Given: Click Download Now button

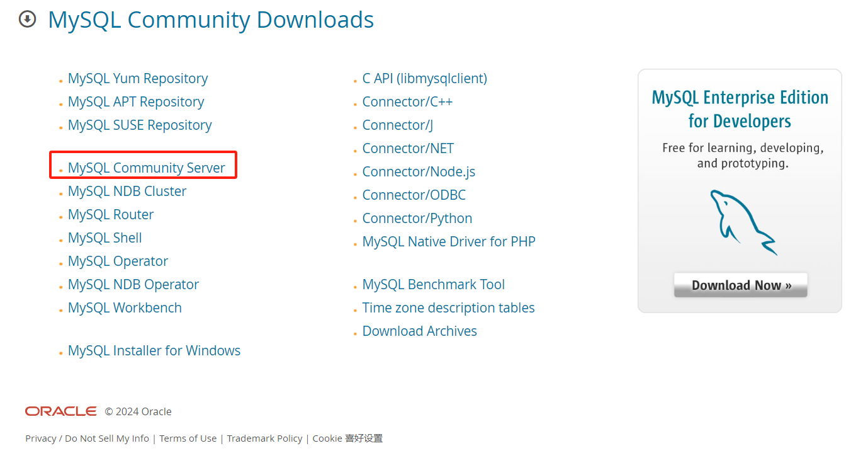Looking at the screenshot, I should (740, 285).
